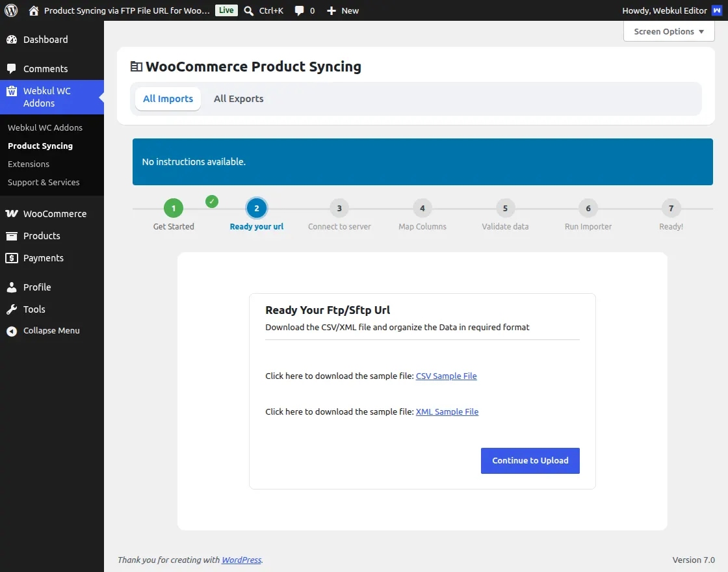Select the All Imports tab

168,98
